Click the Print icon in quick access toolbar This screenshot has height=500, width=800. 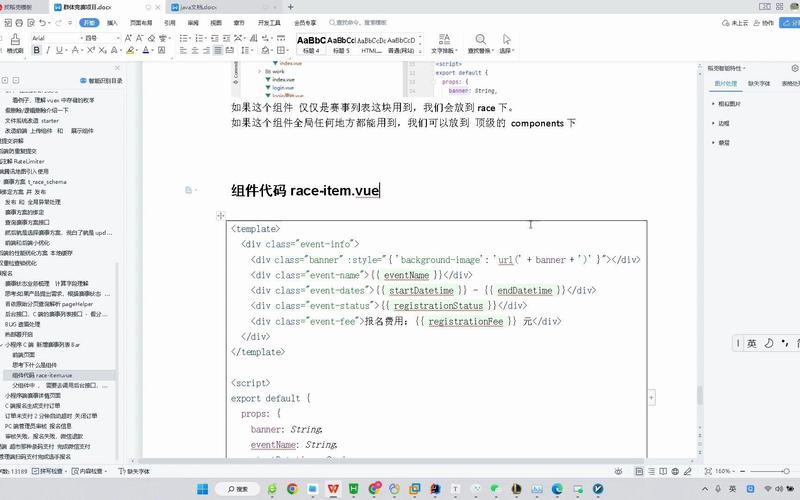coord(19,22)
